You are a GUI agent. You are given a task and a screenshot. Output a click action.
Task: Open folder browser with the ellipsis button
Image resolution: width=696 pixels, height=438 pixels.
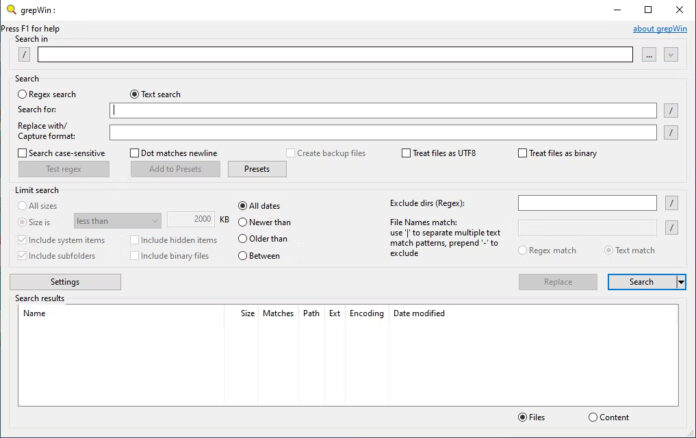649,55
